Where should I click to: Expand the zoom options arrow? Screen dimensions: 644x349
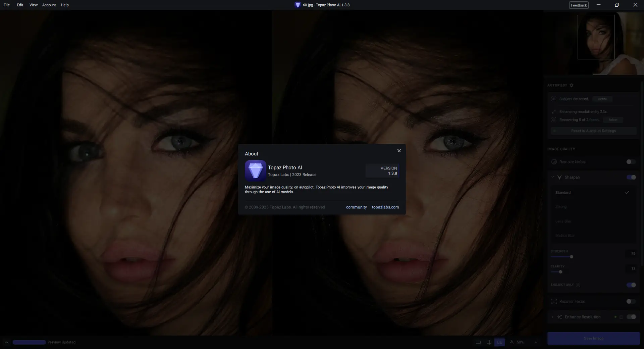pos(536,342)
